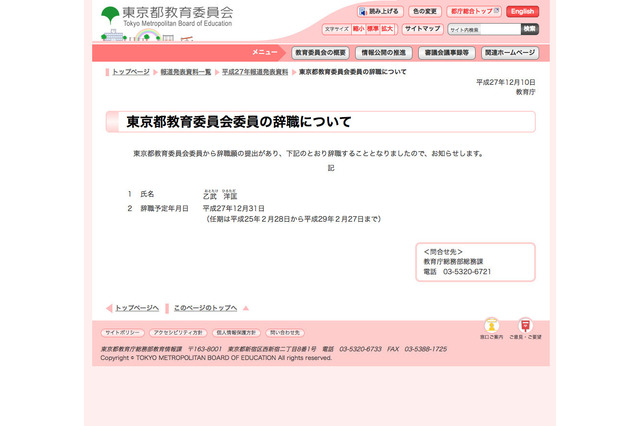Open the 教育委員会の概要 menu
Viewport: 640px width, 426px height.
point(320,53)
